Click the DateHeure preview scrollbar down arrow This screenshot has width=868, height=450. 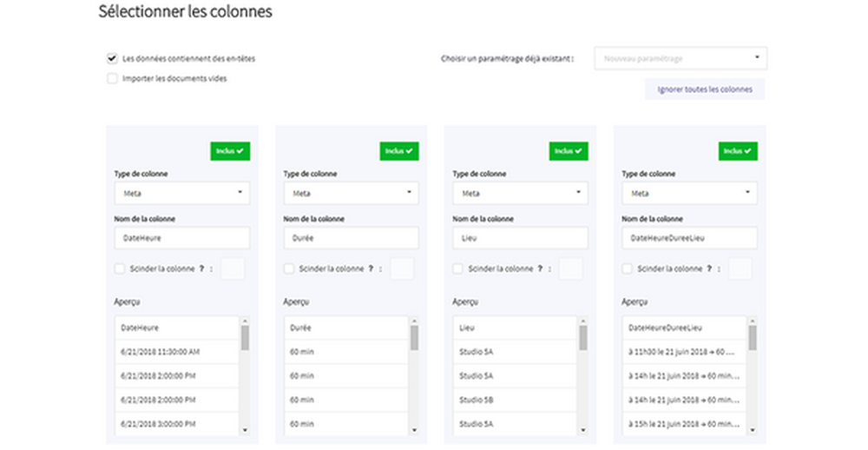pos(245,430)
